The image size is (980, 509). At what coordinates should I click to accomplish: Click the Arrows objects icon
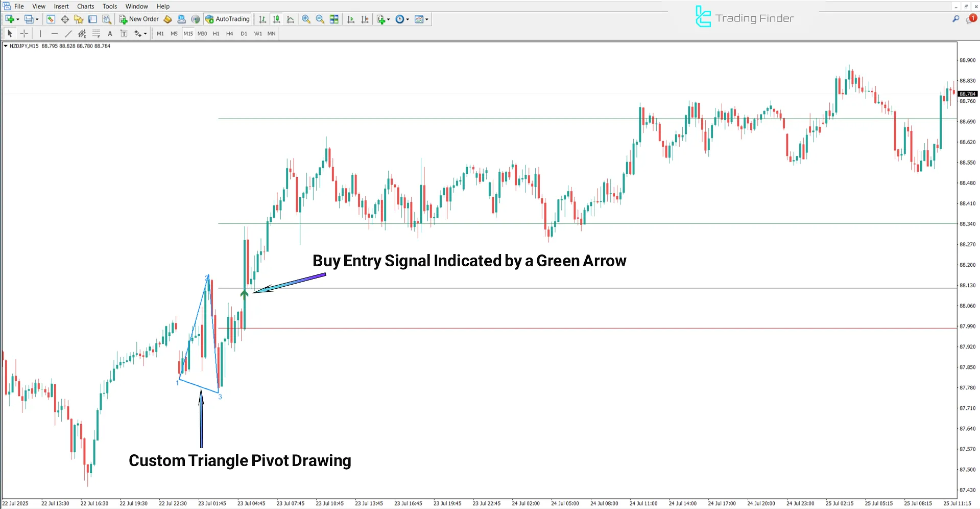(138, 33)
